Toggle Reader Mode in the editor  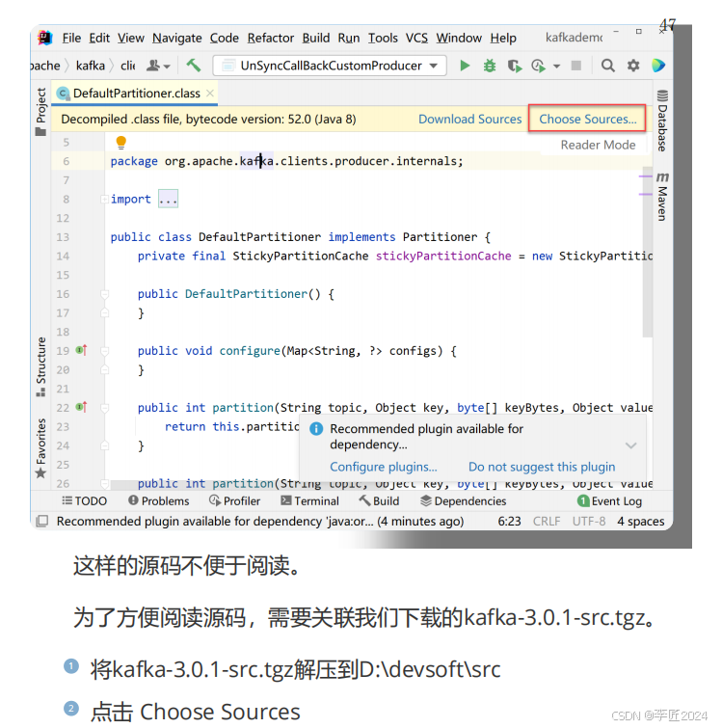tap(598, 145)
